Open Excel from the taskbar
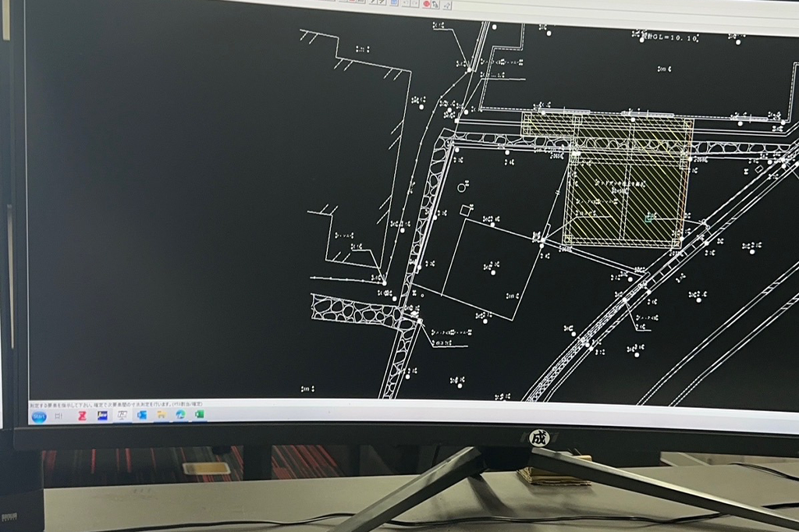The image size is (799, 532). [x=199, y=413]
